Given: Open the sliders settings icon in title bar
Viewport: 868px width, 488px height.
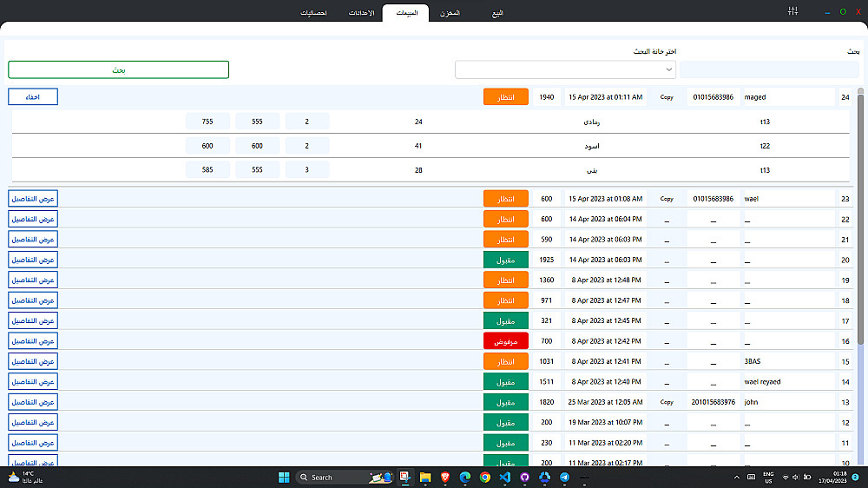Looking at the screenshot, I should click(x=792, y=11).
